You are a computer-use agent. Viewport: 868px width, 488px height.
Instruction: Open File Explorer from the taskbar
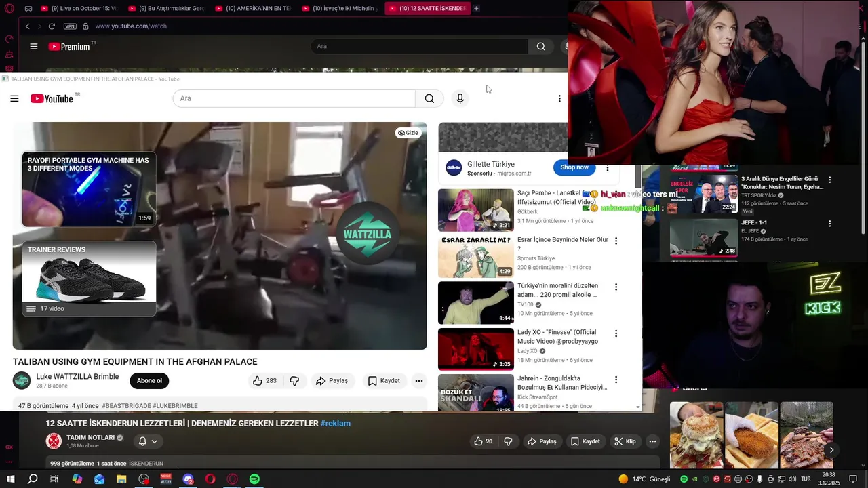[x=121, y=479]
